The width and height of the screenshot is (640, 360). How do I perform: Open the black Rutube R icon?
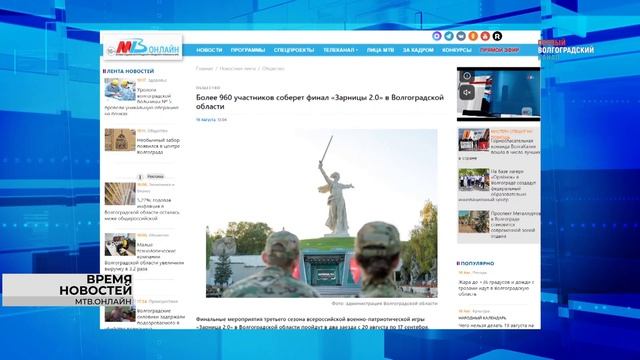point(497,36)
